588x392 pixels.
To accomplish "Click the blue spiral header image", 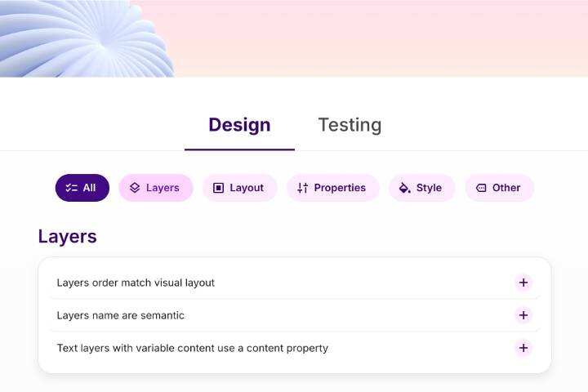I will coord(90,37).
